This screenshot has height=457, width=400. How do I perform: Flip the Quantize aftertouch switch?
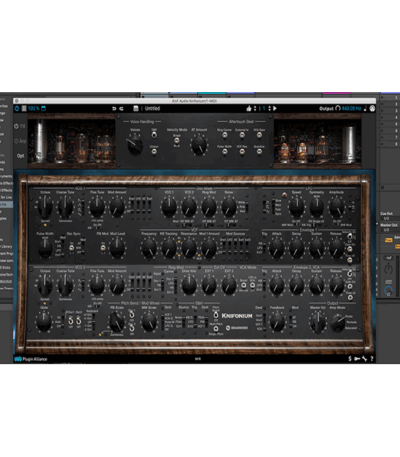(259, 152)
